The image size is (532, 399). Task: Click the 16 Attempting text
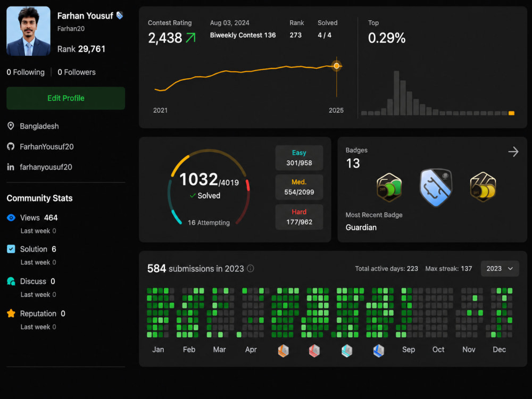point(209,222)
